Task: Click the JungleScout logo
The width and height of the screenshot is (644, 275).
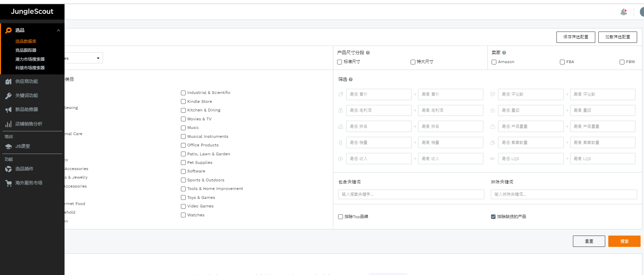Action: click(32, 11)
